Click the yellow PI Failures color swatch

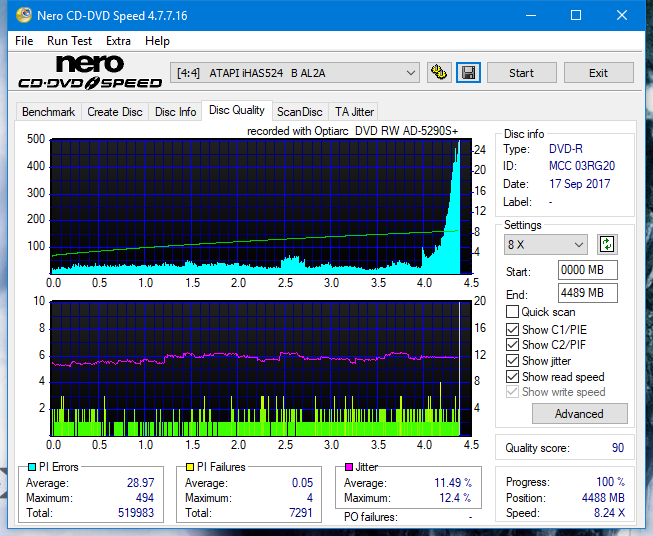point(190,467)
